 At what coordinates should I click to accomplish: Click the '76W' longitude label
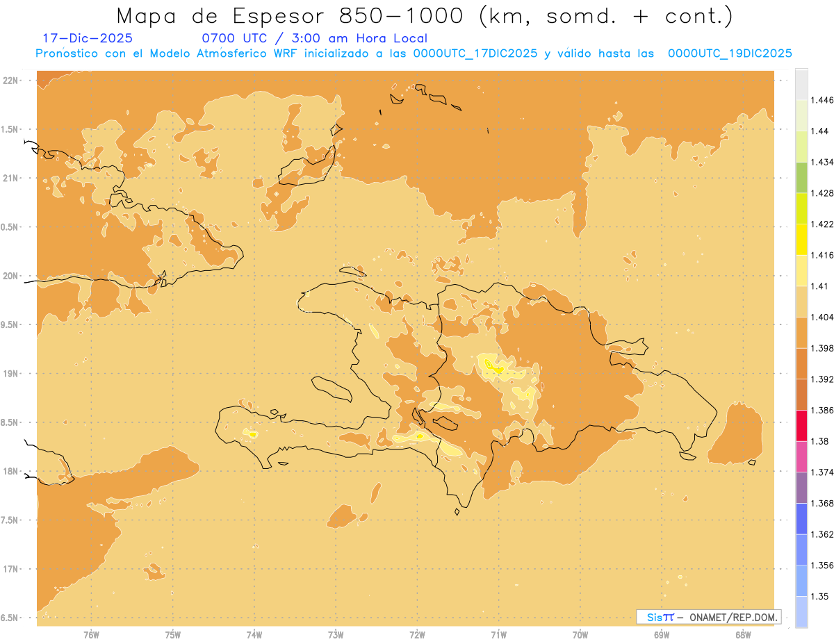tap(91, 635)
